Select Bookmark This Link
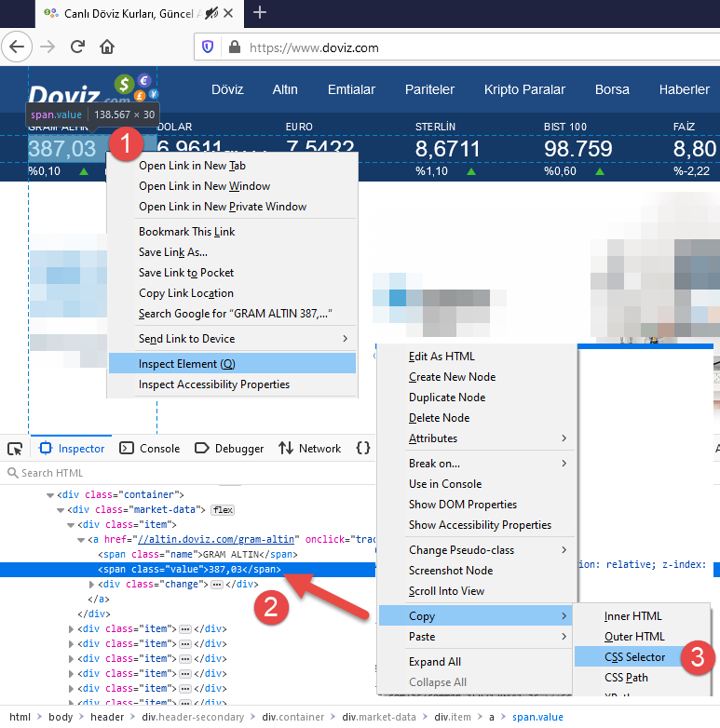 tap(232, 232)
